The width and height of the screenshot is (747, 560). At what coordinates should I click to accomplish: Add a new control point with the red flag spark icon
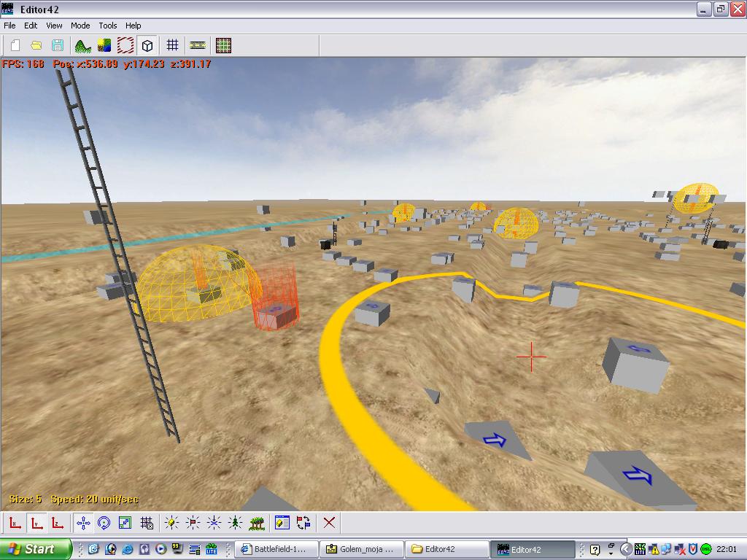pyautogui.click(x=193, y=523)
